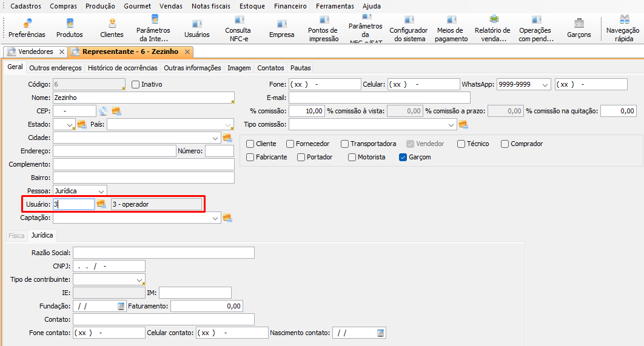
Task: Expand the Cidade dropdown
Action: [215, 138]
